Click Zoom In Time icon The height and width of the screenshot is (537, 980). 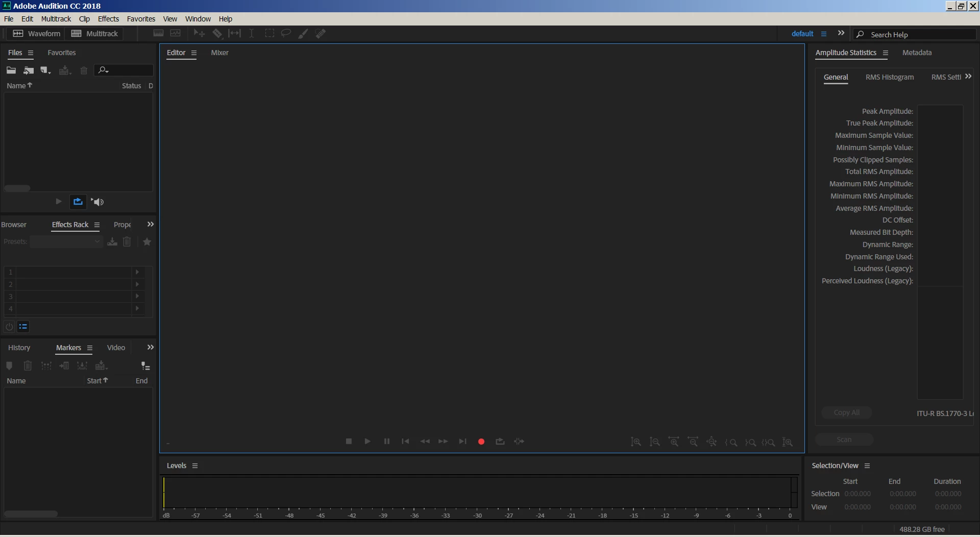(674, 442)
